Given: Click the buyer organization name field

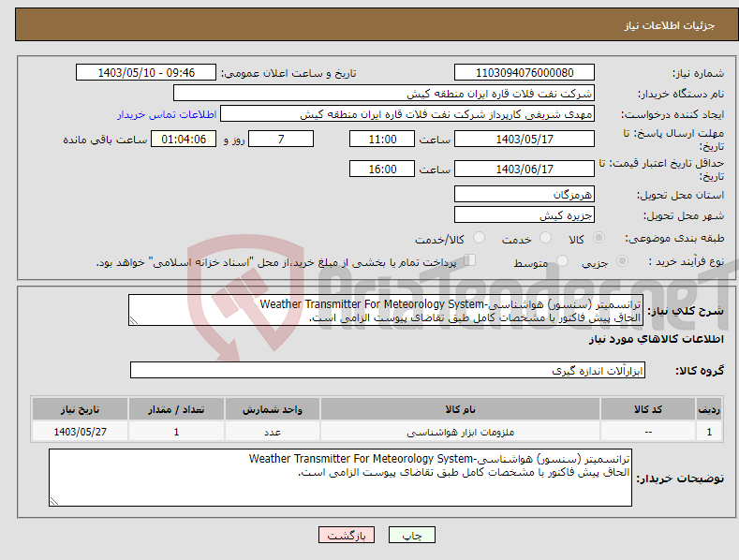Looking at the screenshot, I should click(x=384, y=93).
